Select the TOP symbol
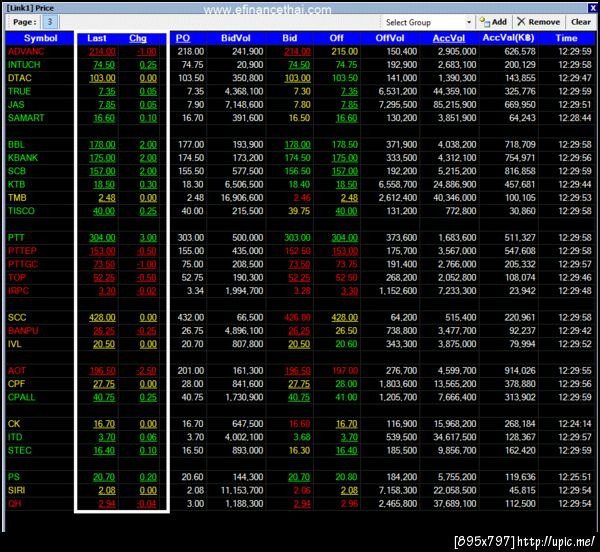Viewport: 600px width, 552px height. [17, 277]
